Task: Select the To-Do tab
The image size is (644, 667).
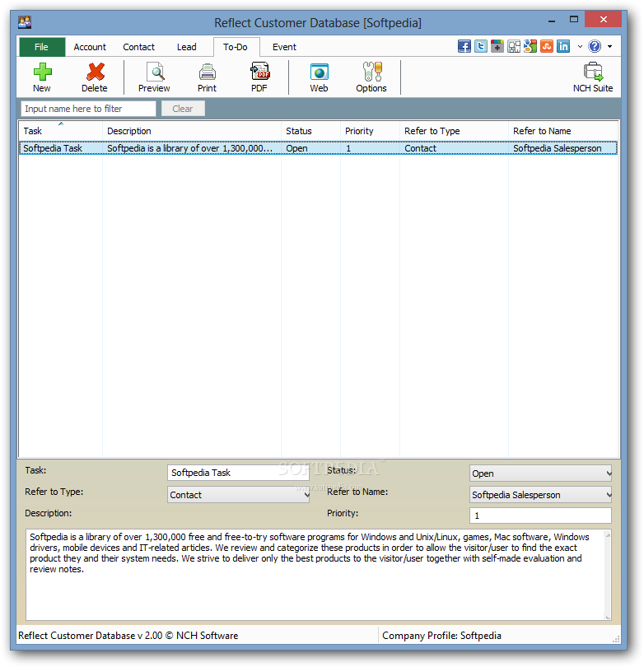Action: click(x=236, y=47)
